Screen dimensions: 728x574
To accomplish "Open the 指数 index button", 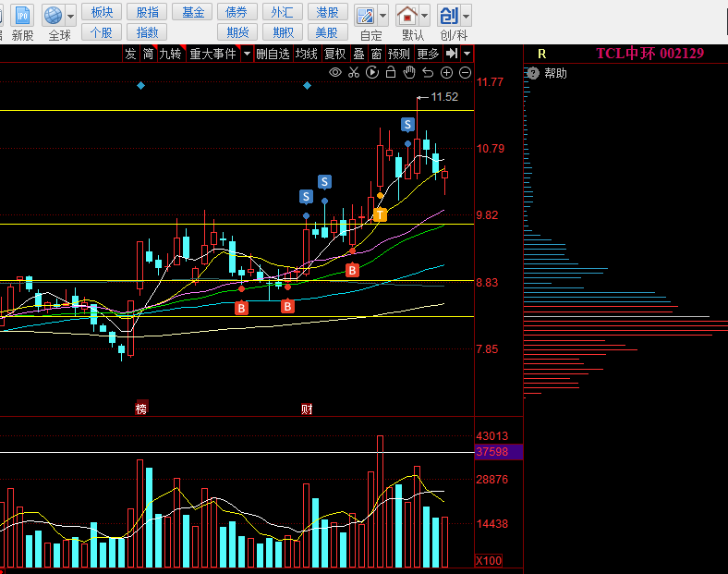I will (x=147, y=32).
